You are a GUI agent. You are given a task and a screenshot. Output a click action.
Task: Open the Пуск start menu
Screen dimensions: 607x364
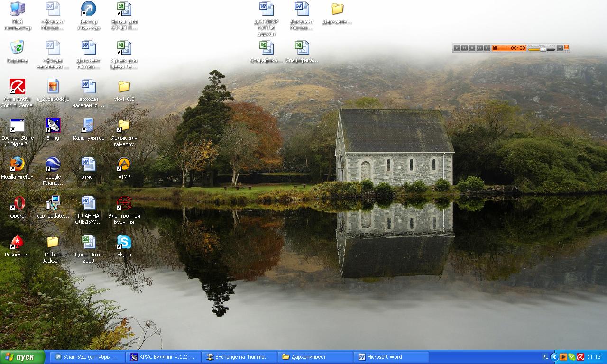point(22,357)
